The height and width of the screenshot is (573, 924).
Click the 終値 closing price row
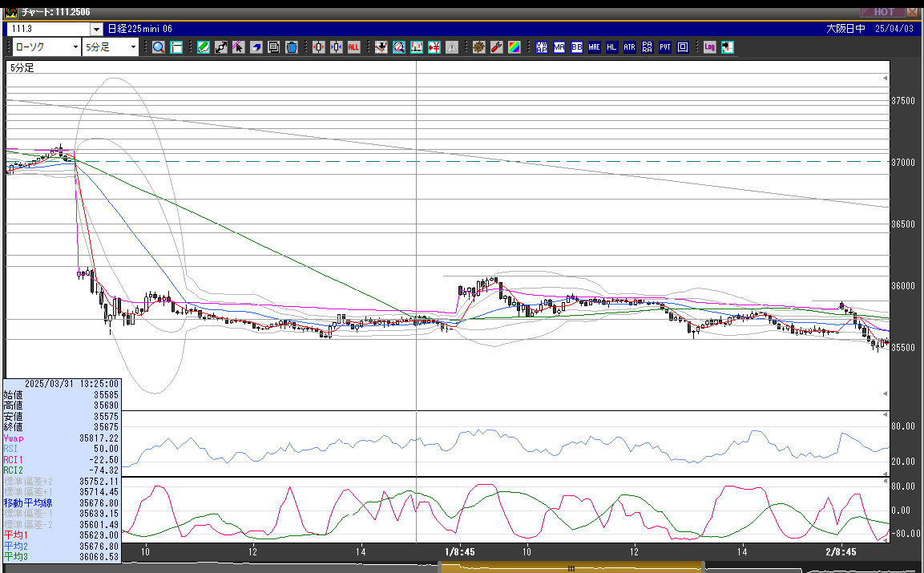point(61,427)
